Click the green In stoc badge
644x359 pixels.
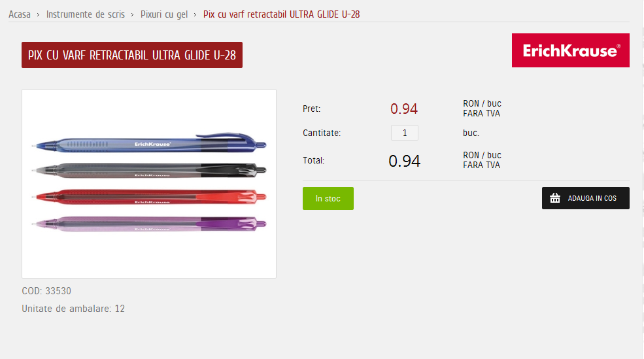tap(328, 198)
